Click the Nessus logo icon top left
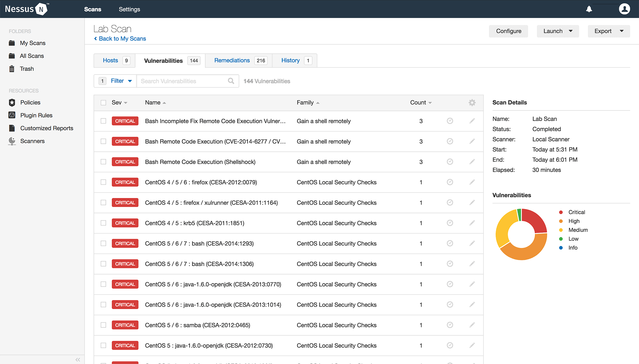The image size is (639, 364). [44, 9]
